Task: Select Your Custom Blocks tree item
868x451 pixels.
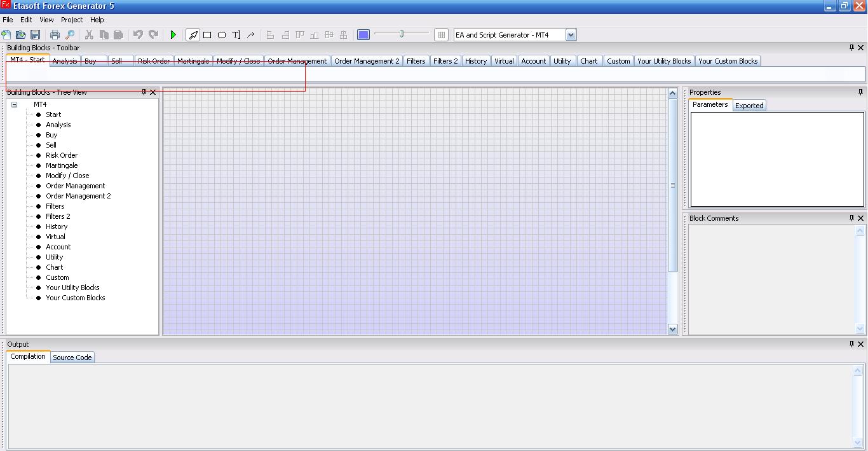Action: pos(76,298)
